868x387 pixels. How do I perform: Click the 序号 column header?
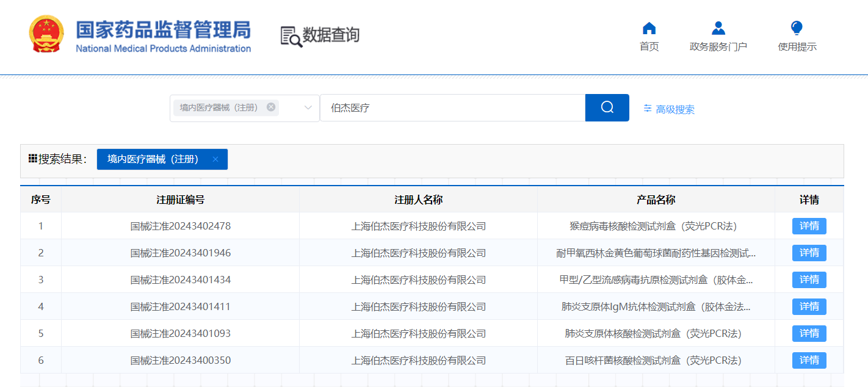click(x=41, y=200)
